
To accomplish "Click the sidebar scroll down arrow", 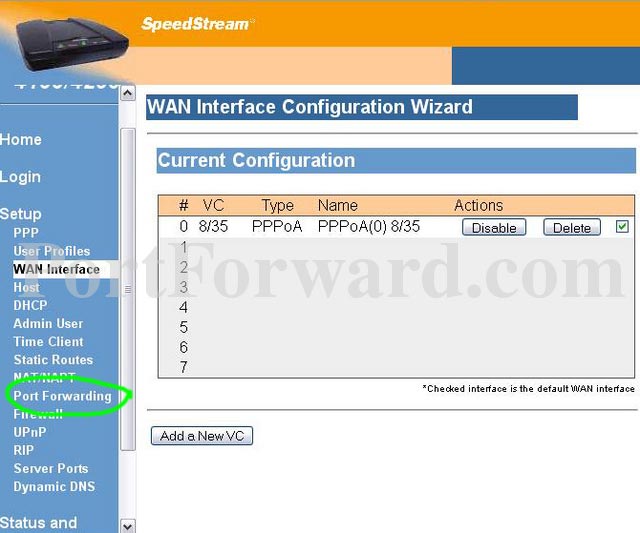I will coord(128,526).
